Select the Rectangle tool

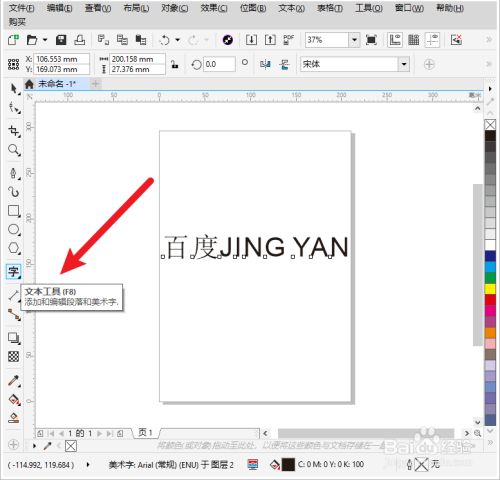[x=14, y=211]
